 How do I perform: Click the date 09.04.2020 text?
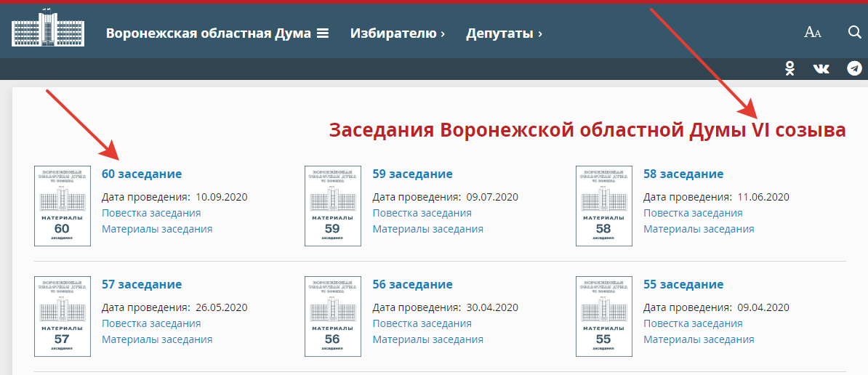click(x=763, y=307)
